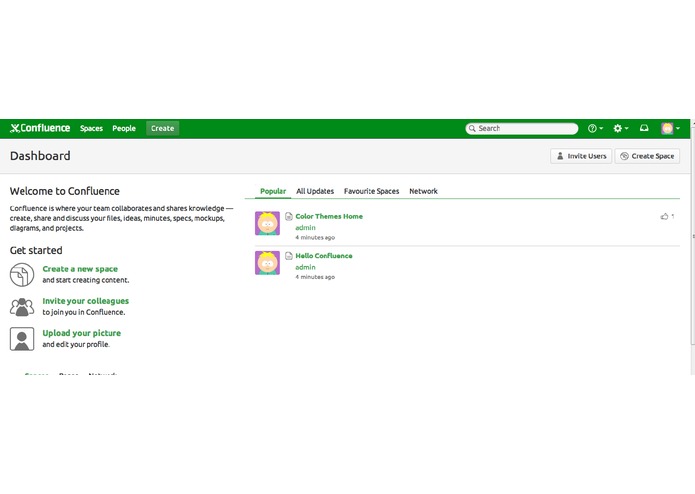695x494 pixels.
Task: Open the Spaces menu
Action: pos(91,128)
